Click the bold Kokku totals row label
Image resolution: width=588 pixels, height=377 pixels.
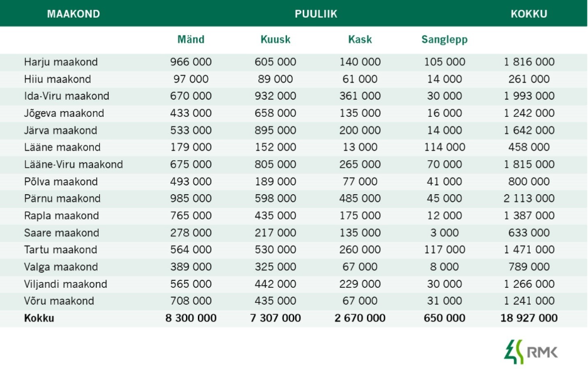39,318
